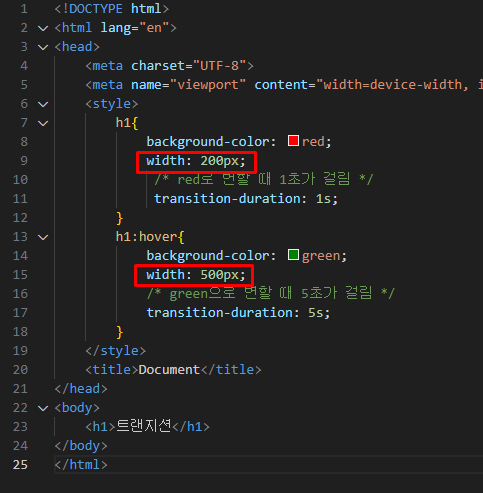Click the closing body tag
Screen dimensions: 483x493
point(81,446)
